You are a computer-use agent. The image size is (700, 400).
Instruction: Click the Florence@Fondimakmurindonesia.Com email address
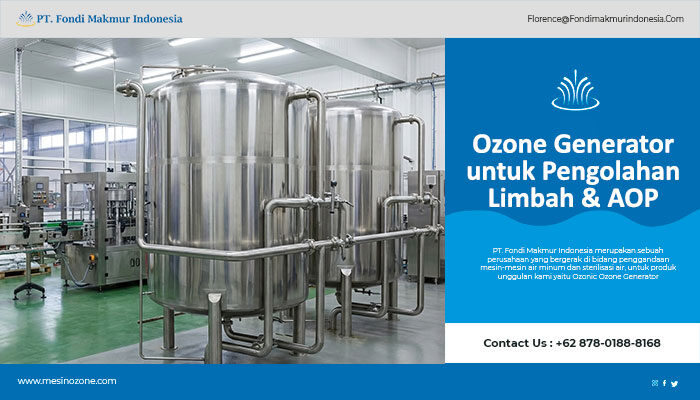click(x=605, y=19)
